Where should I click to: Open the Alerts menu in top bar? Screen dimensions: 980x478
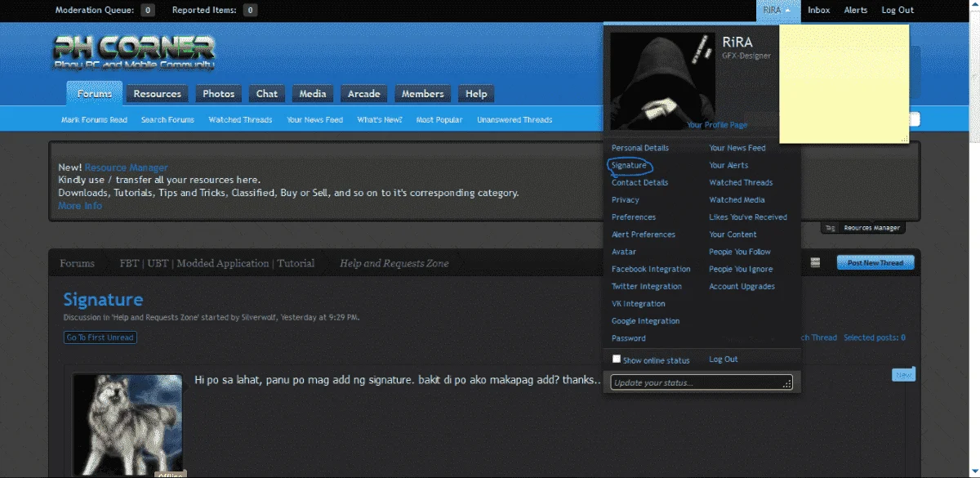[x=856, y=11]
